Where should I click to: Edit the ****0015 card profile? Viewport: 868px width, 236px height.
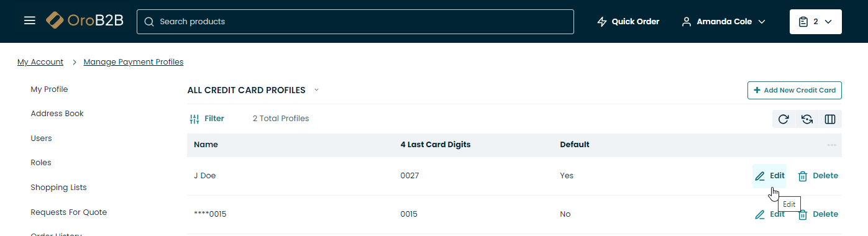[769, 214]
